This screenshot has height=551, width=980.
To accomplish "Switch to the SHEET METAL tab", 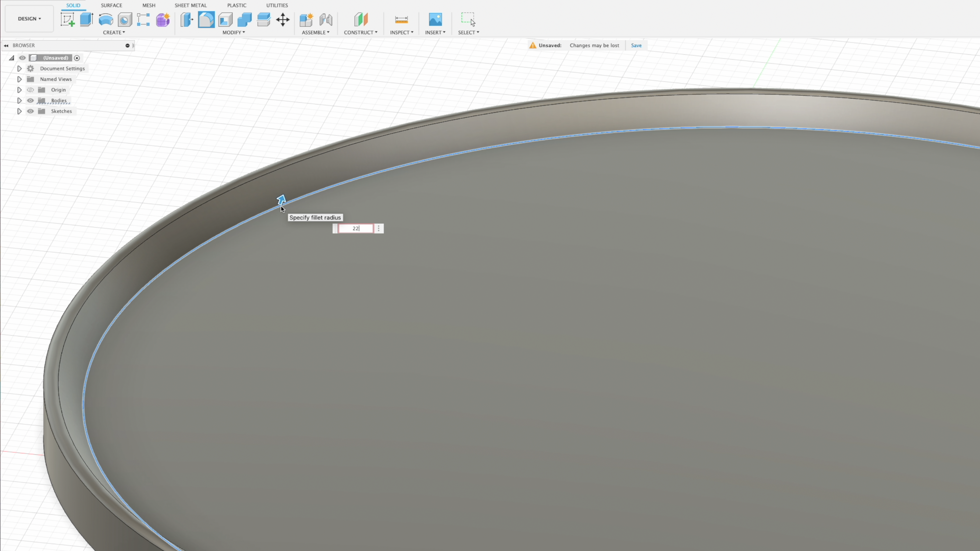I will (190, 5).
